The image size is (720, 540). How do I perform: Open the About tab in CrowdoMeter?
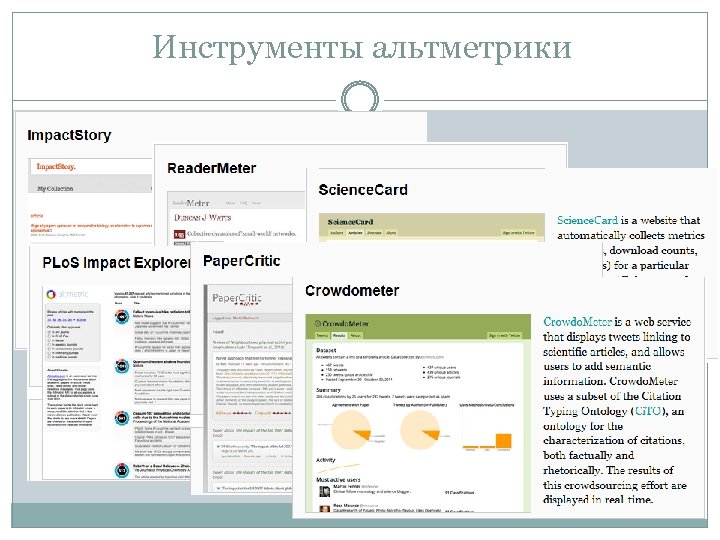click(355, 336)
